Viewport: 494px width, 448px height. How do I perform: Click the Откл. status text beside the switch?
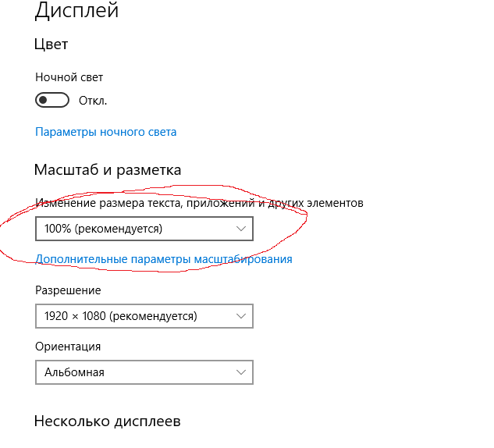click(x=93, y=101)
